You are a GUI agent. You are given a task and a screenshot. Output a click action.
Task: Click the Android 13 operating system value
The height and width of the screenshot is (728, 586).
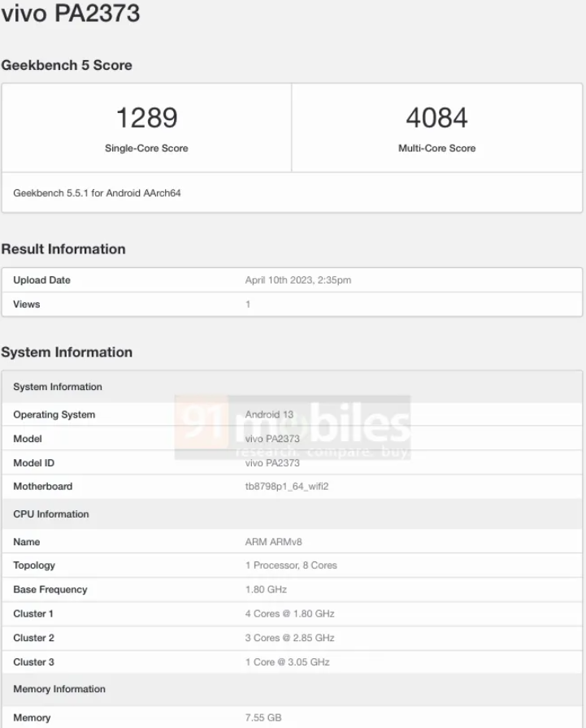pos(269,414)
